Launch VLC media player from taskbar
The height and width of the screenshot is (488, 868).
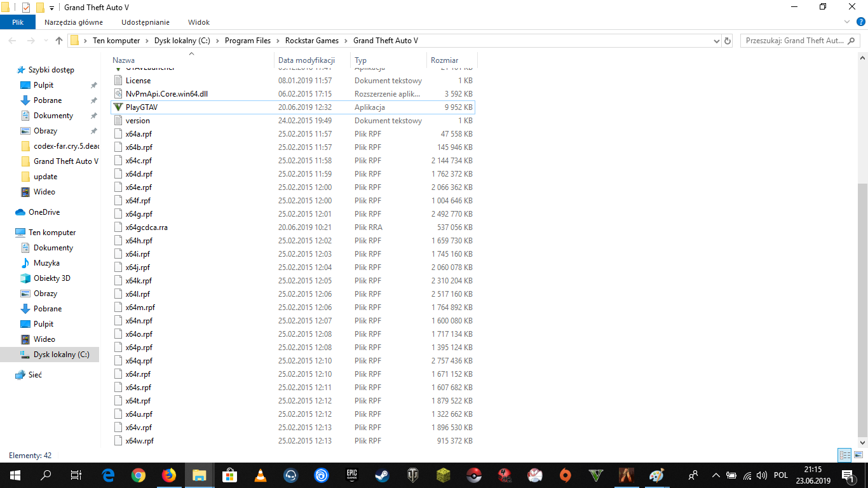tap(261, 475)
